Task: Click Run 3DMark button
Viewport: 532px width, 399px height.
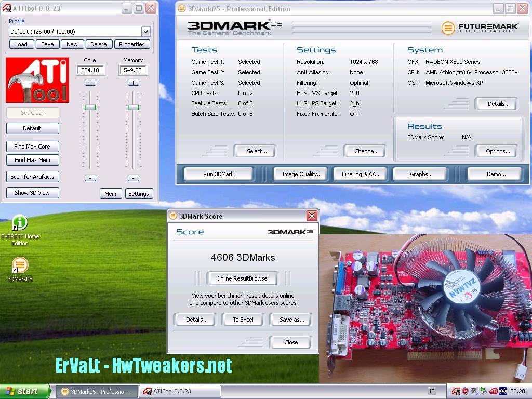Action: 219,174
